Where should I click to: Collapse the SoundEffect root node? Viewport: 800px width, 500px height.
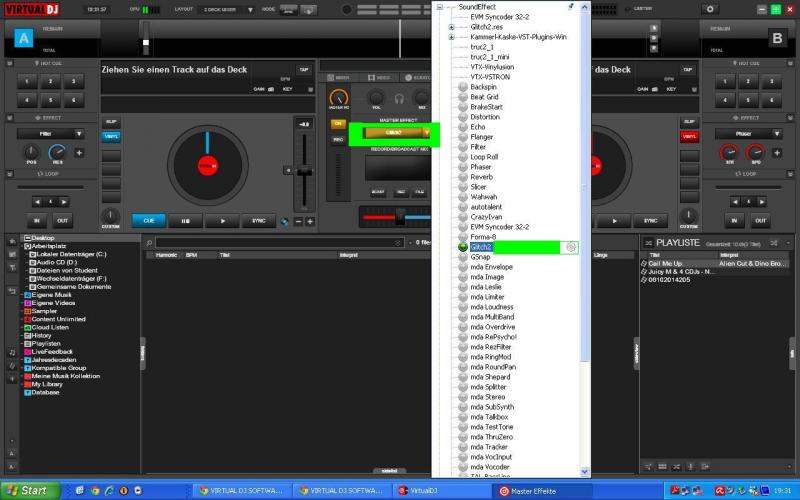point(439,7)
